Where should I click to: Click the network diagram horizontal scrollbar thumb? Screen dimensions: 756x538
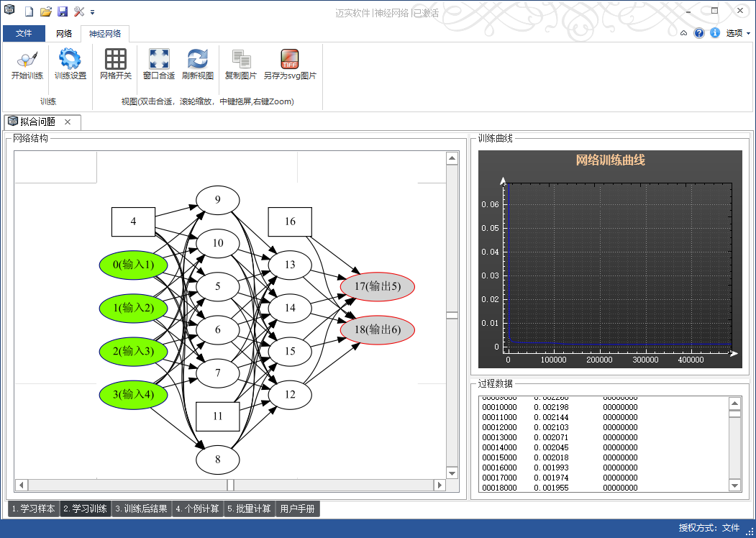tap(231, 485)
